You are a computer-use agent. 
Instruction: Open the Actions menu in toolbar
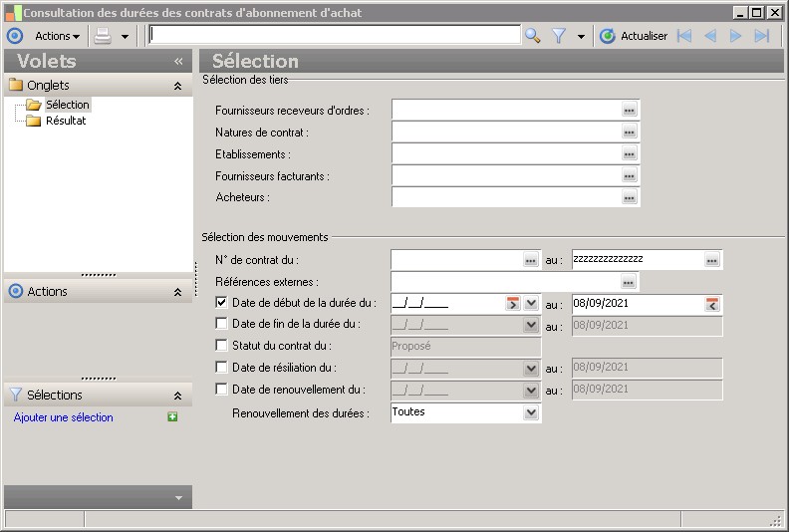tap(57, 36)
